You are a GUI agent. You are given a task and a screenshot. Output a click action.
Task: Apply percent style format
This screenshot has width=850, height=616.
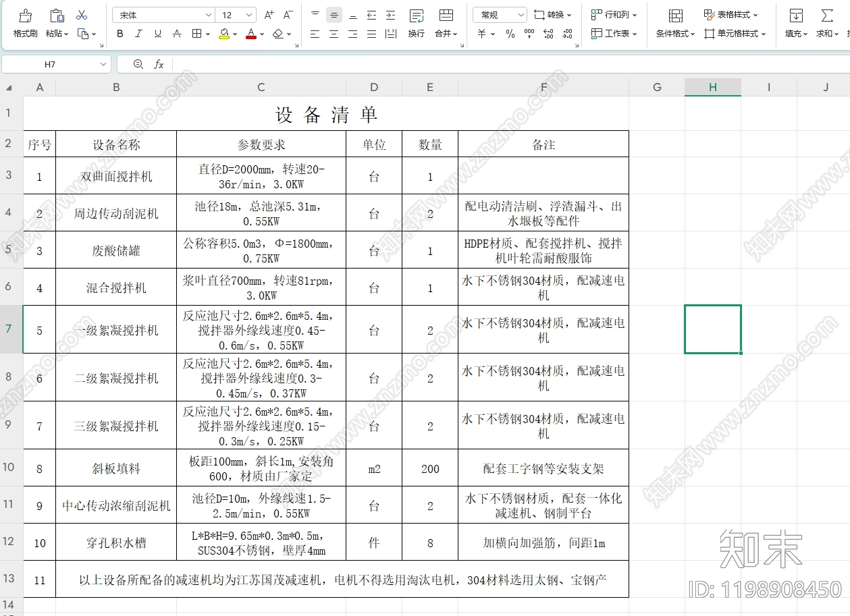[510, 34]
